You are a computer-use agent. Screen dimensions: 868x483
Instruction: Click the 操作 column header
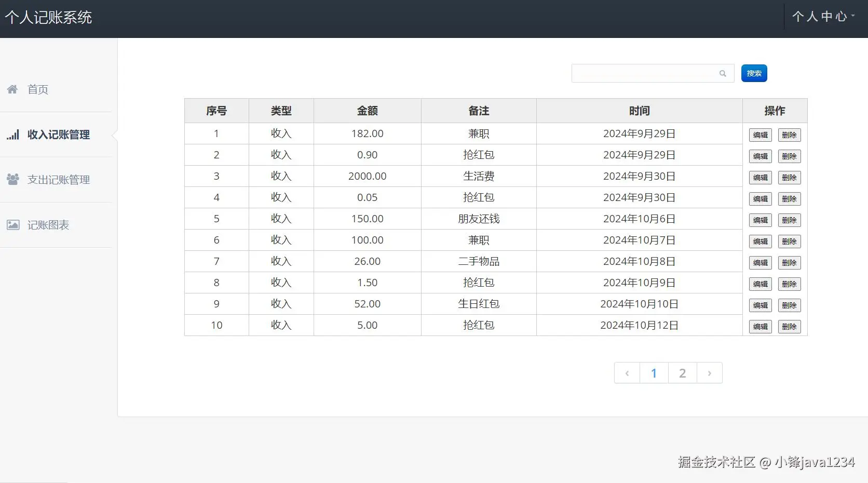(x=775, y=111)
